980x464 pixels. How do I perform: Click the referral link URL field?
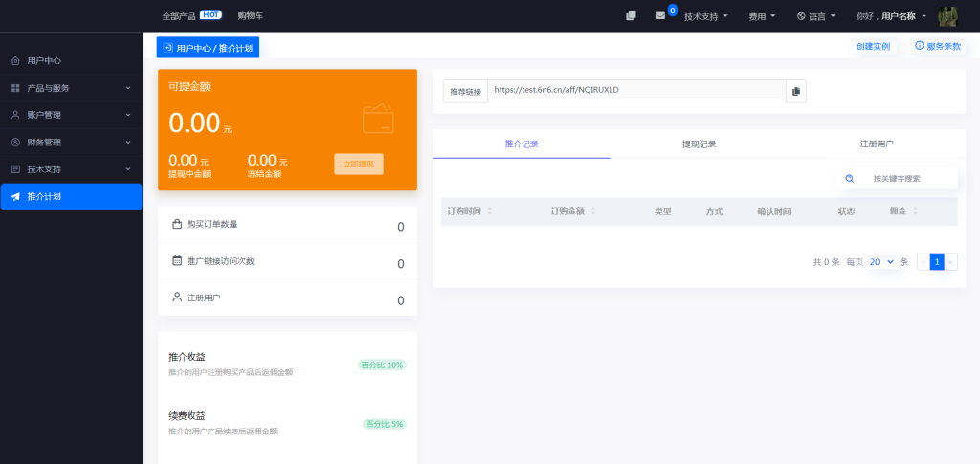(636, 90)
